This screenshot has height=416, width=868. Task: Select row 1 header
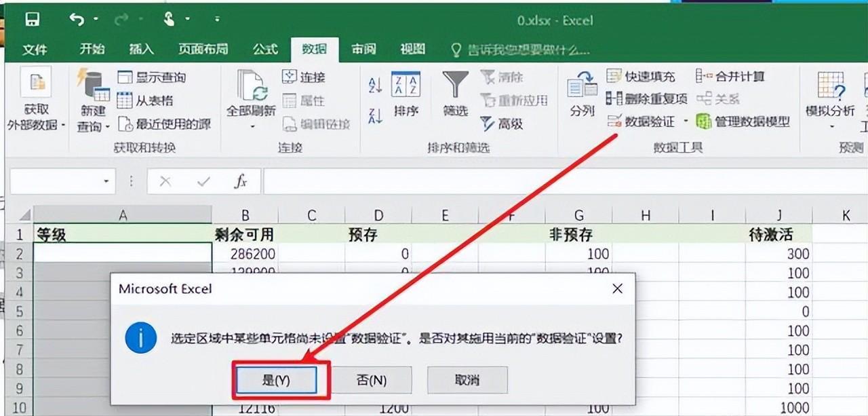[20, 235]
